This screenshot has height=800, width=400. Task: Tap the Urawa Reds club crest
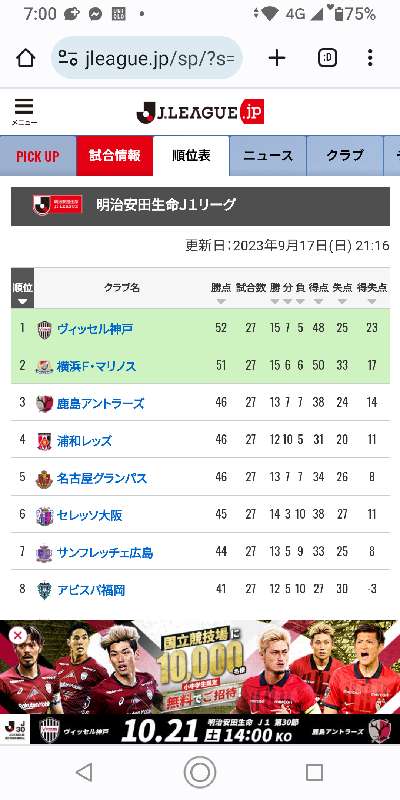pyautogui.click(x=44, y=441)
